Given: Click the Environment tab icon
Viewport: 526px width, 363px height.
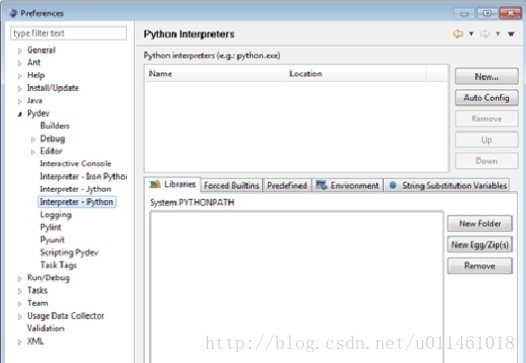Looking at the screenshot, I should pos(321,185).
